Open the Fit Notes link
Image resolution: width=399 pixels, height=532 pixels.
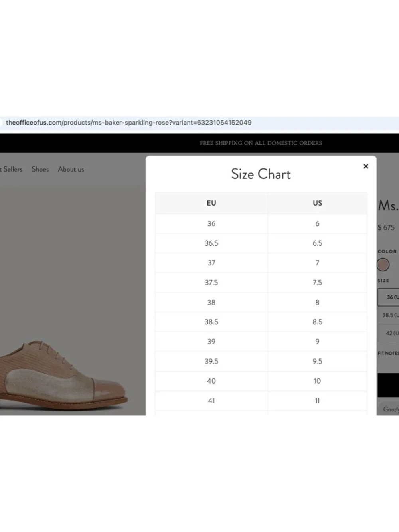[388, 353]
